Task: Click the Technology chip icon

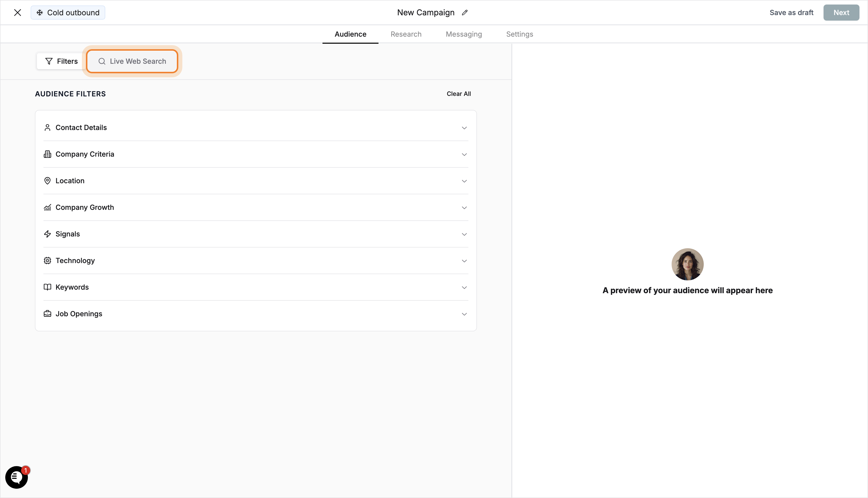Action: [x=47, y=260]
